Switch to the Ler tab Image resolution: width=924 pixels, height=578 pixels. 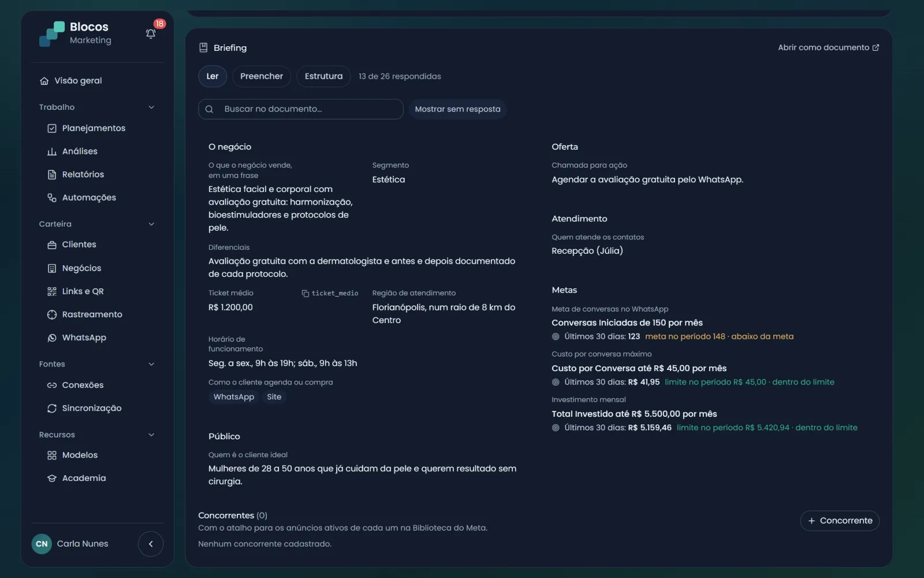coord(213,76)
